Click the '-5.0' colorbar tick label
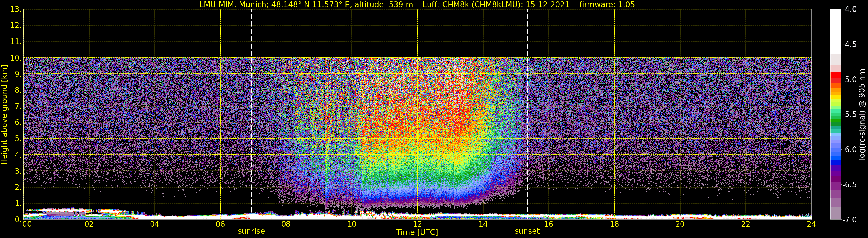The image size is (868, 238). pos(849,79)
